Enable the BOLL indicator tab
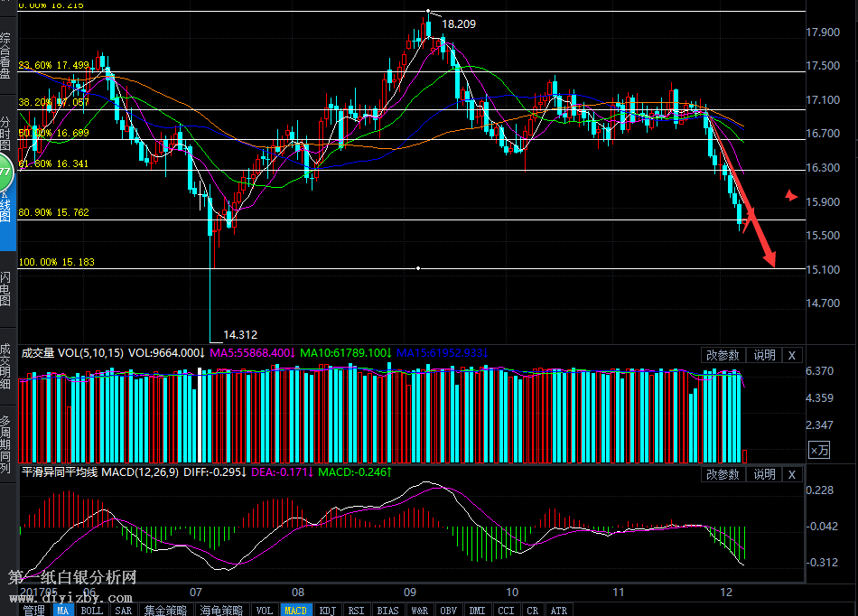Viewport: 858px width, 616px height. pyautogui.click(x=91, y=610)
